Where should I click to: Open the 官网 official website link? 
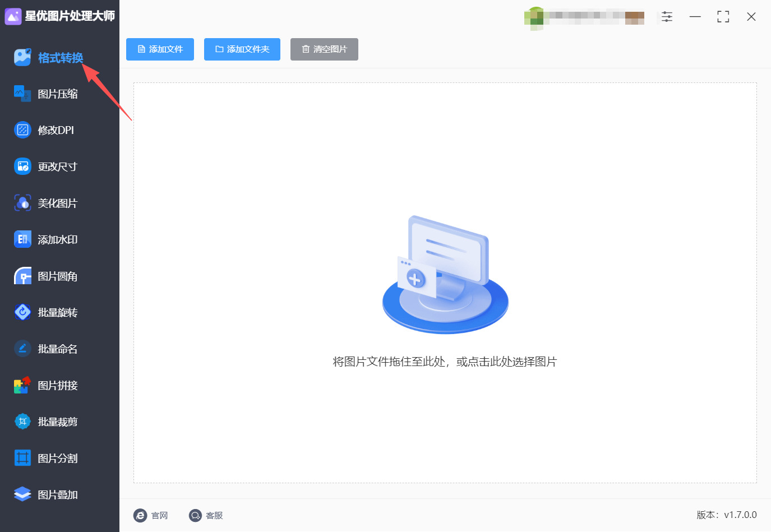[x=151, y=515]
